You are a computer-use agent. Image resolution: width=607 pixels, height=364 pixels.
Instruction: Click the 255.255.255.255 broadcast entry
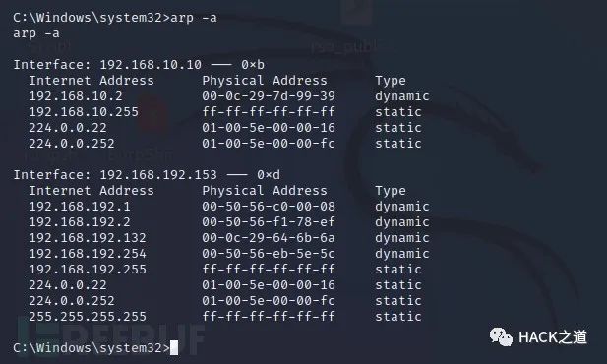click(x=88, y=317)
